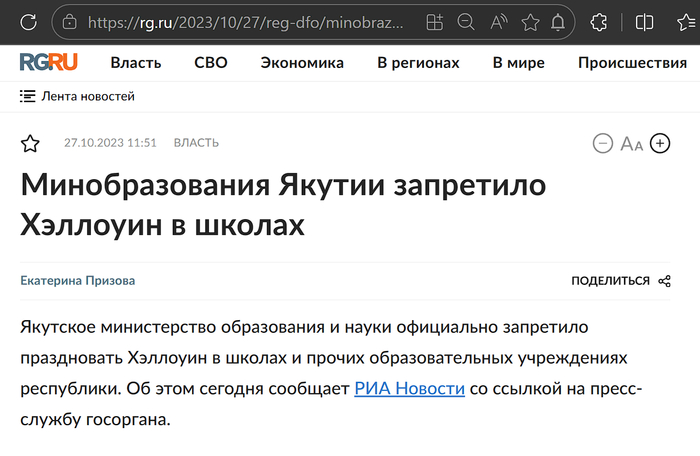
Task: Reload the page with the refresh icon
Action: click(x=29, y=21)
